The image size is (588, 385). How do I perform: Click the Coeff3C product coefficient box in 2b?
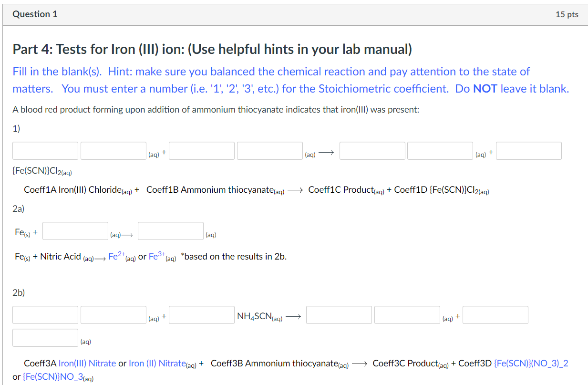point(339,314)
